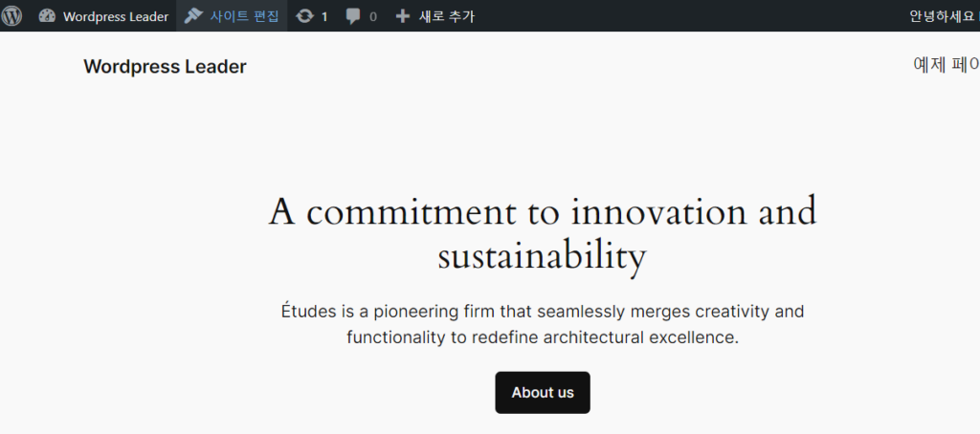Screen dimensions: 980x434
Task: Go to the 예제 페이지 navigation link
Action: click(x=946, y=65)
